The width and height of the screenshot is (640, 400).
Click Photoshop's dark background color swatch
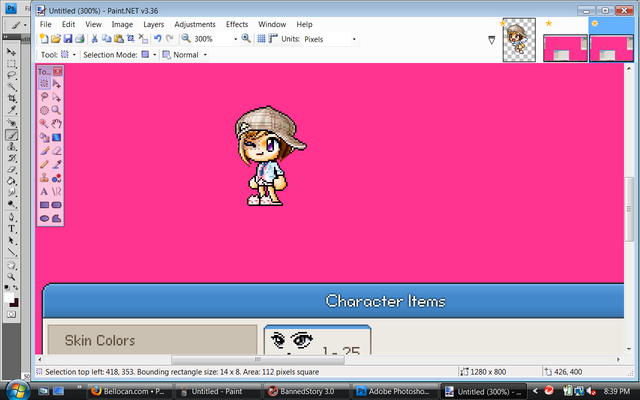click(15, 303)
